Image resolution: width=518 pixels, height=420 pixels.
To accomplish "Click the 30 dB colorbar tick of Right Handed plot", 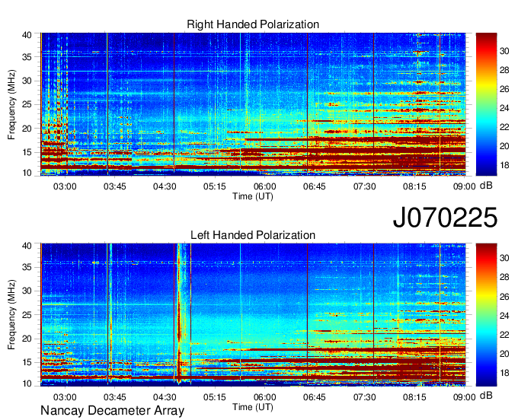I will coord(504,51).
